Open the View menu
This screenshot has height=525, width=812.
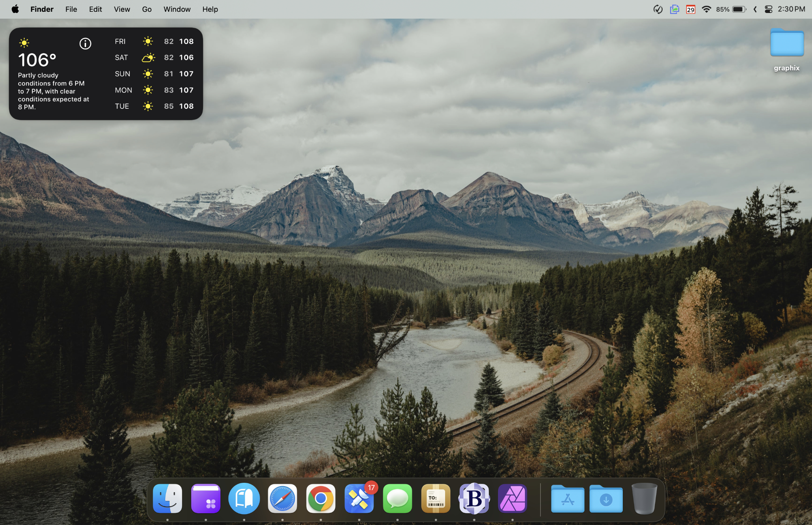[x=122, y=9]
